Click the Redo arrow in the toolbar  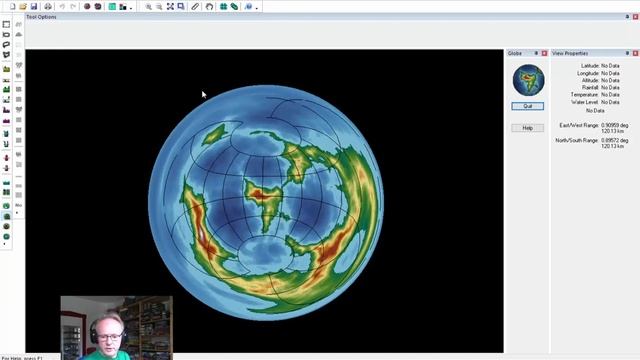click(x=73, y=7)
